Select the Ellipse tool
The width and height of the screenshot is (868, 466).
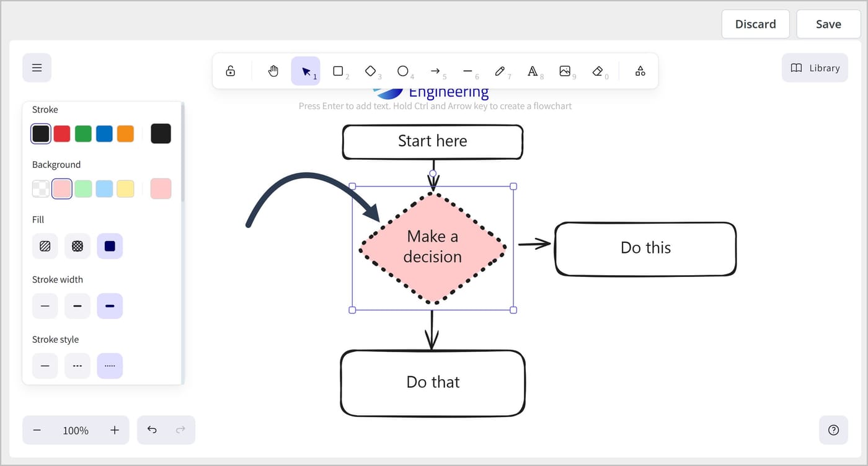[x=403, y=71]
